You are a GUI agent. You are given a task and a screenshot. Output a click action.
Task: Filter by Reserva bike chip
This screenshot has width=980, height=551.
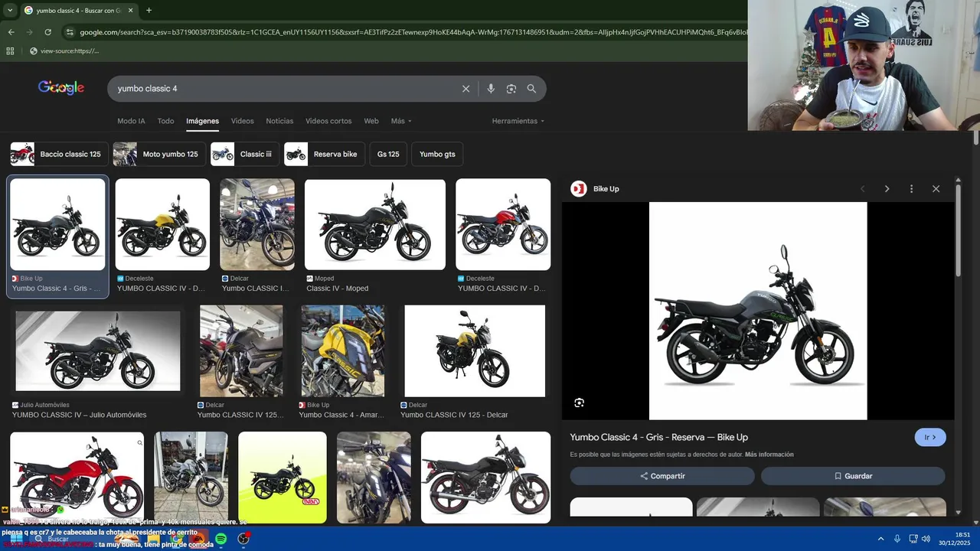324,154
